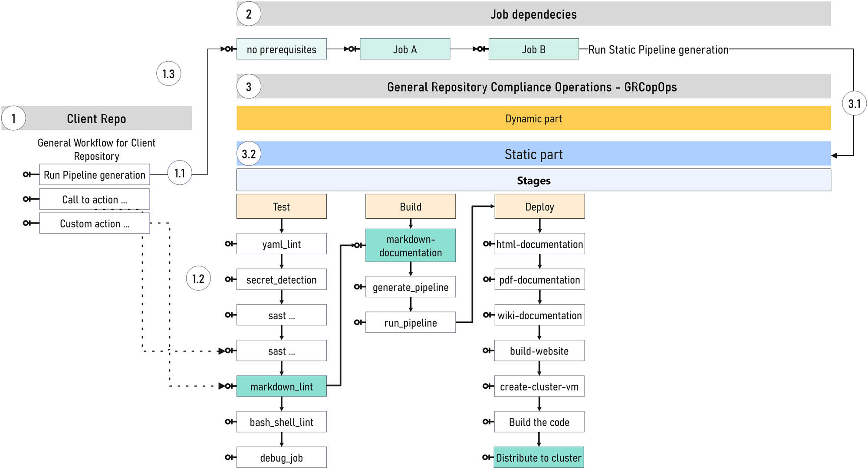This screenshot has width=868, height=469.
Task: Expand the Deploy stage header
Action: coord(539,207)
